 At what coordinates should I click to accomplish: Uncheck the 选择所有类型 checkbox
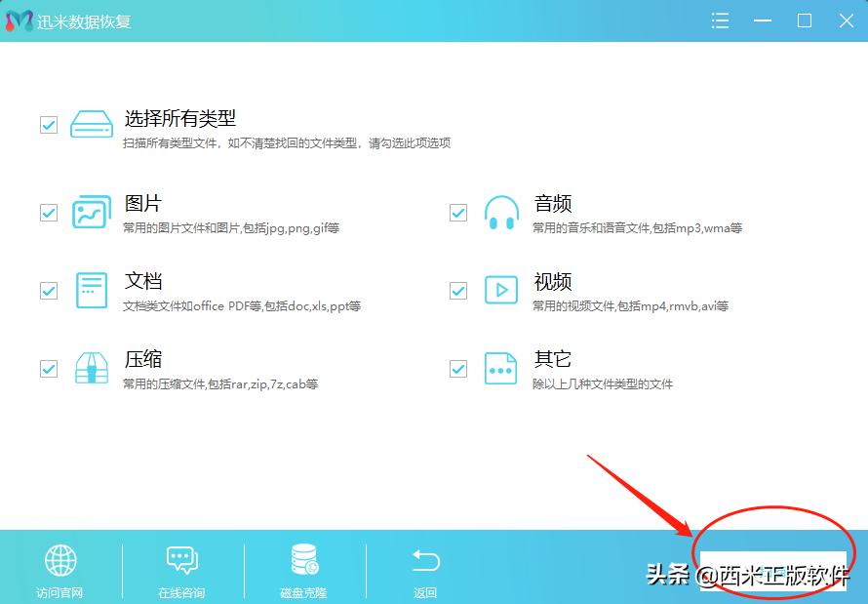click(48, 125)
